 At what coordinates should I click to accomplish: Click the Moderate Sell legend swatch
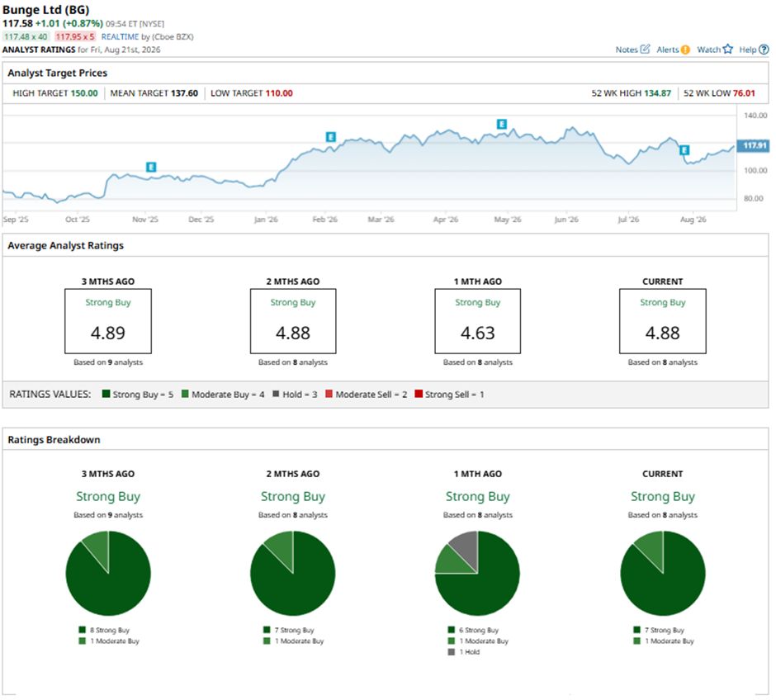[x=329, y=394]
